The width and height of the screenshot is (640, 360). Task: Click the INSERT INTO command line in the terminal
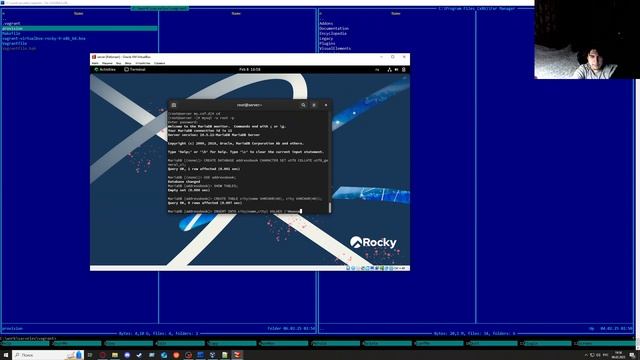tap(234, 211)
